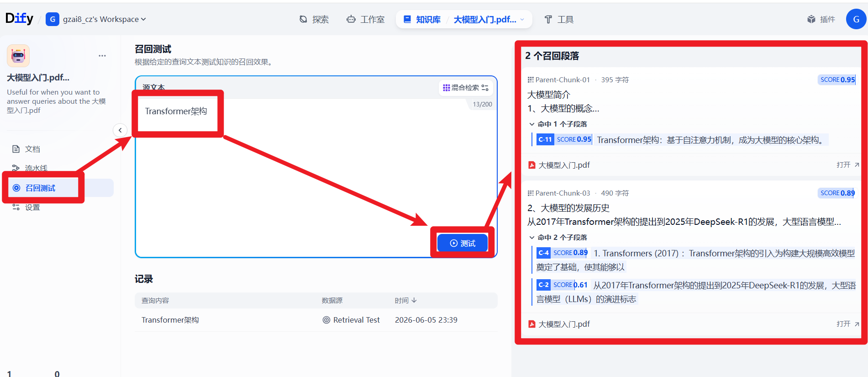Screen dimensions: 868x377
Task: Collapse the 命中 1 个子段落 section
Action: click(558, 124)
